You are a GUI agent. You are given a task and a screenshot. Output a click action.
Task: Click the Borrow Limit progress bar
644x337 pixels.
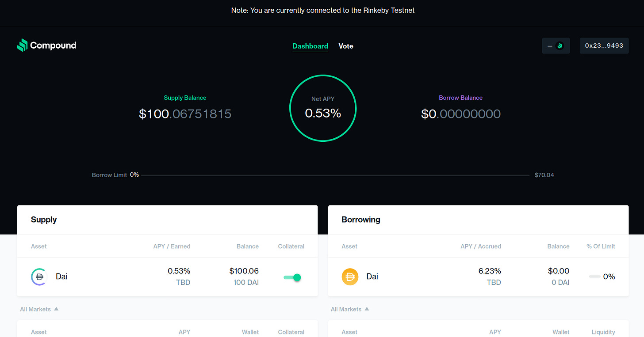point(335,175)
